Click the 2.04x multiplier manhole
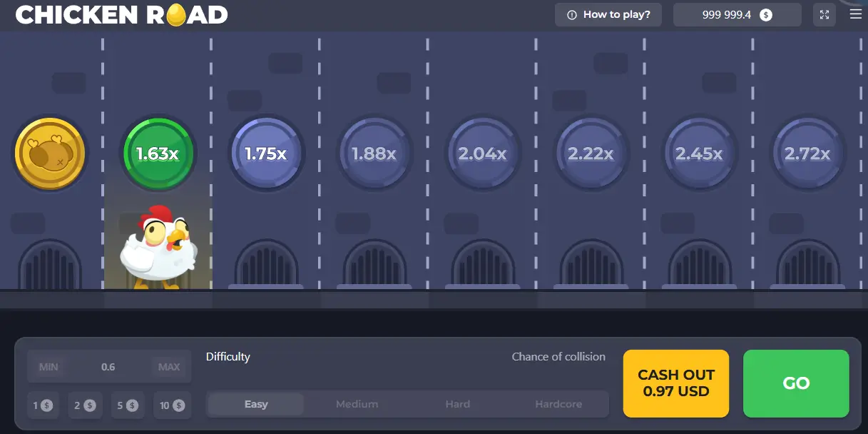This screenshot has height=434, width=868. tap(482, 153)
